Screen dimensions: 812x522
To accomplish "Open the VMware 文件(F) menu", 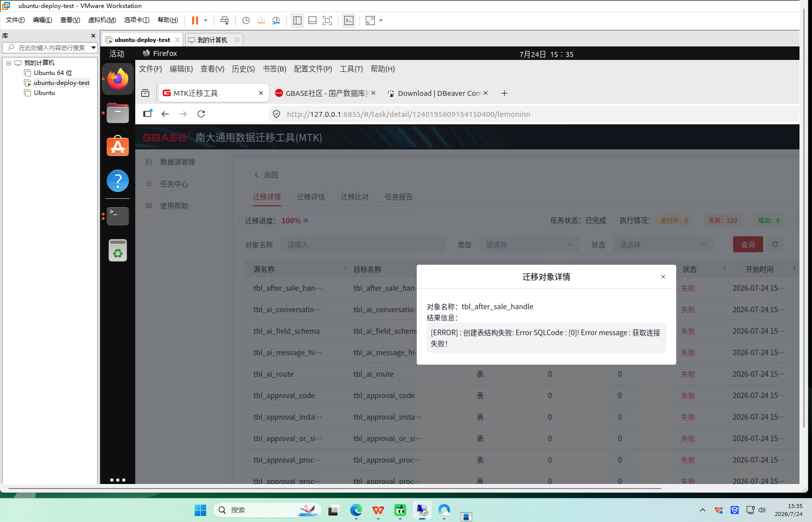I will pyautogui.click(x=15, y=20).
